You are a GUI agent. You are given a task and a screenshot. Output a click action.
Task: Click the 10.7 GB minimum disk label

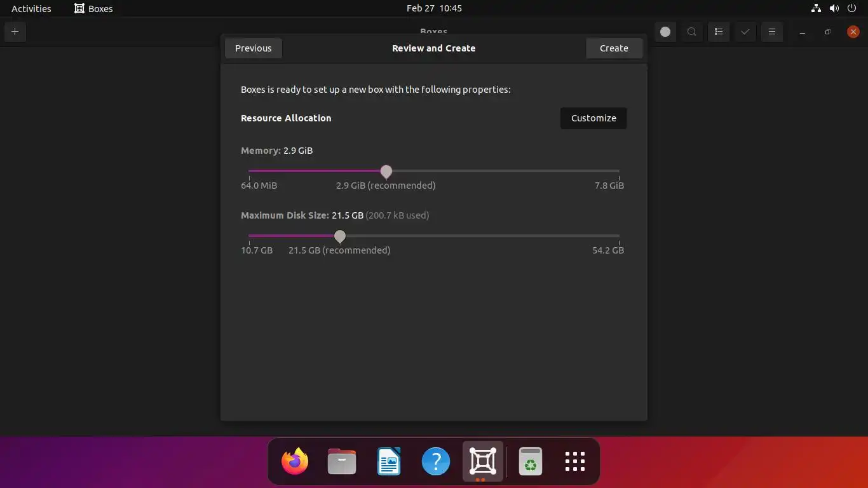(x=257, y=250)
